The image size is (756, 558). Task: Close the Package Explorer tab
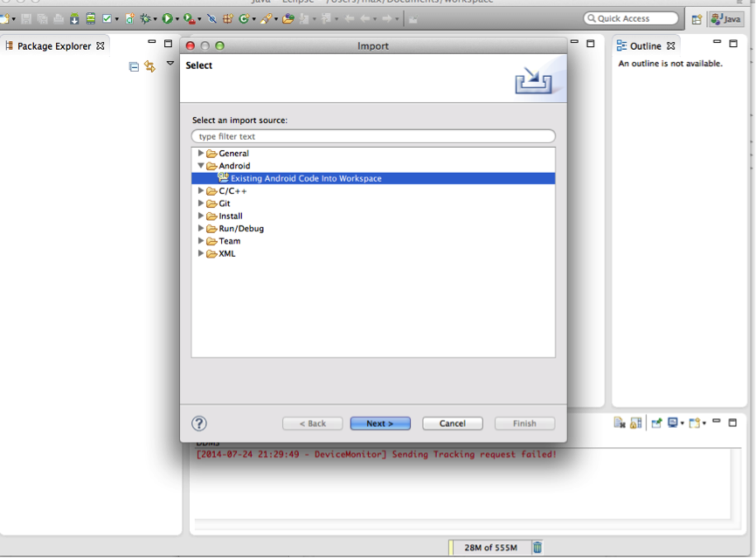[101, 45]
